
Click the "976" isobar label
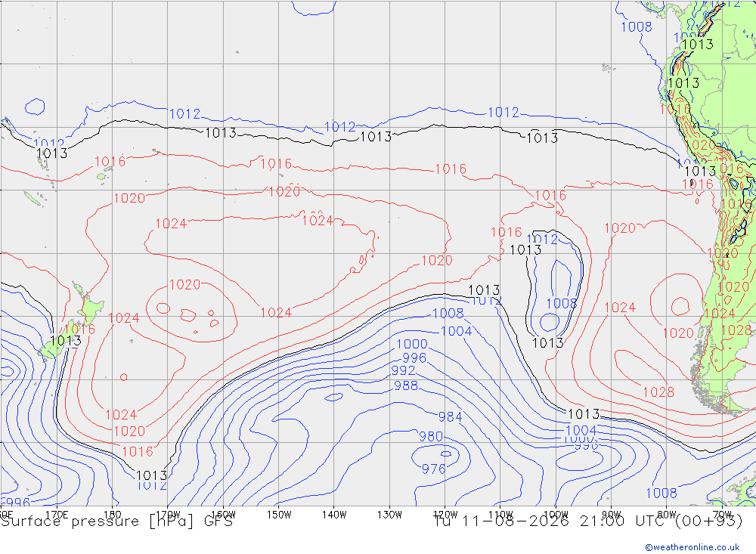[433, 469]
